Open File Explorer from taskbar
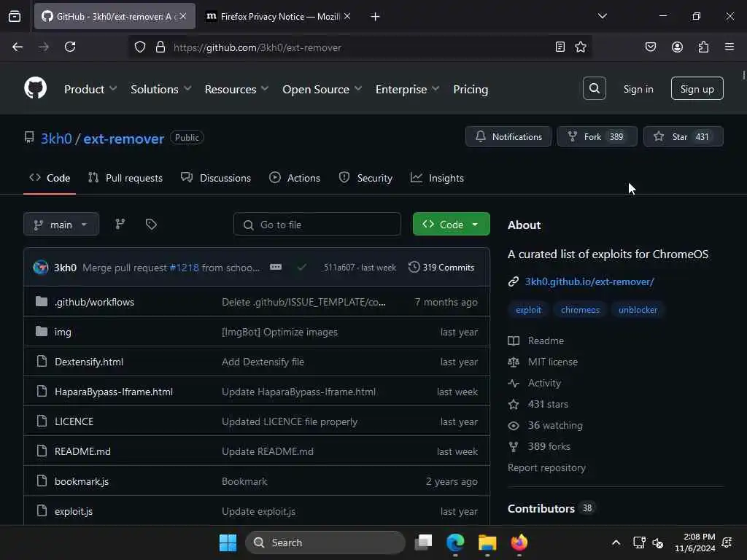This screenshot has width=747, height=560. 487,542
